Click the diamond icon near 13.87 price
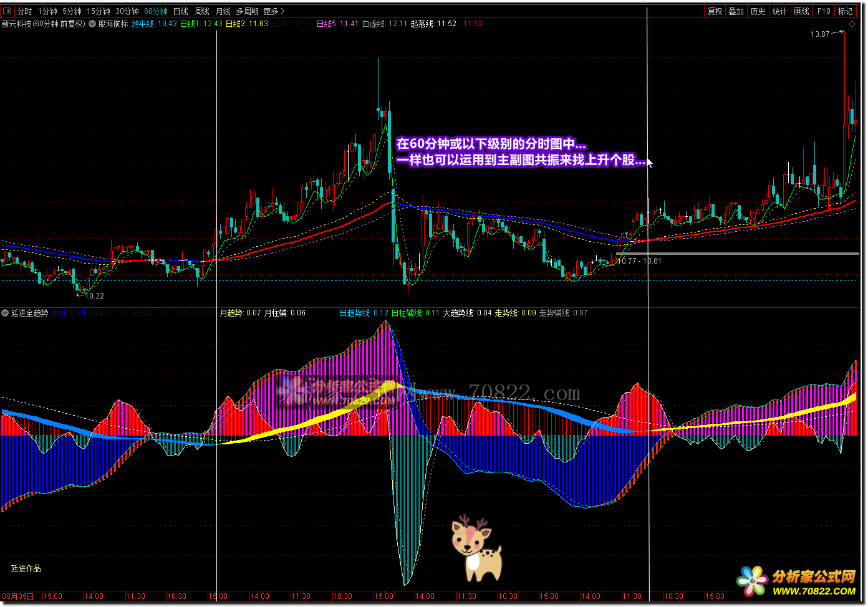 tap(852, 24)
